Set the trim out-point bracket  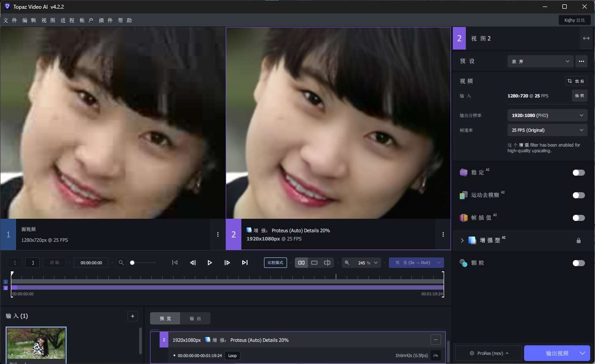tap(33, 263)
